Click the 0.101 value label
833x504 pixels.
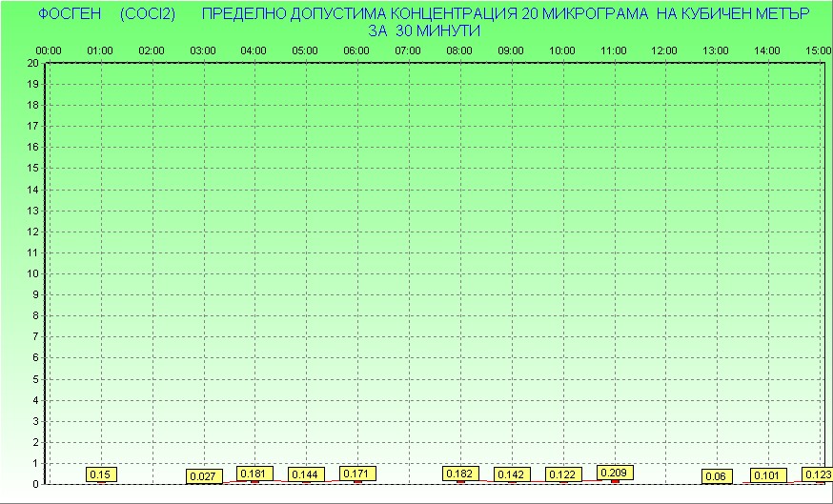(x=767, y=475)
